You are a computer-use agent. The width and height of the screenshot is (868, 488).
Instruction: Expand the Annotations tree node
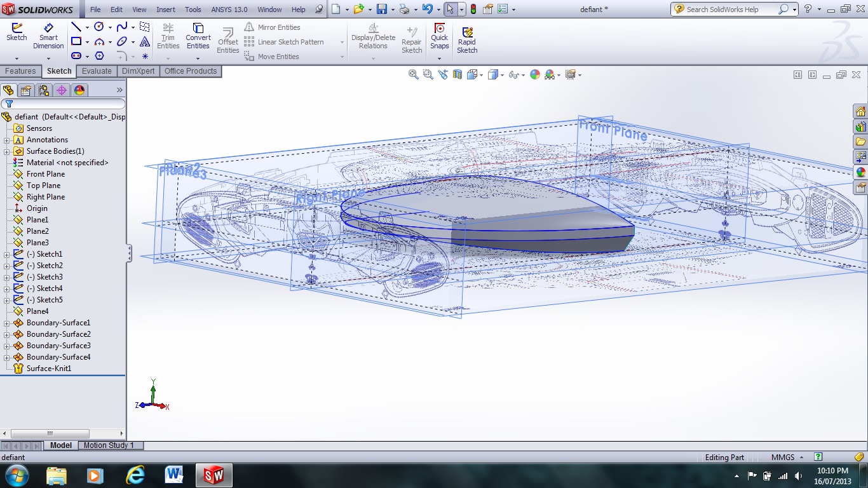7,140
